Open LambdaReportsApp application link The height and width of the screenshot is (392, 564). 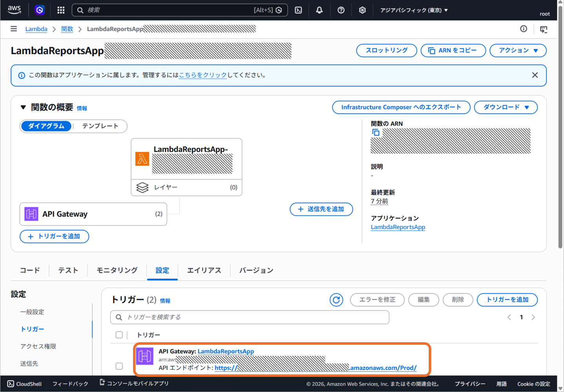[x=398, y=227]
